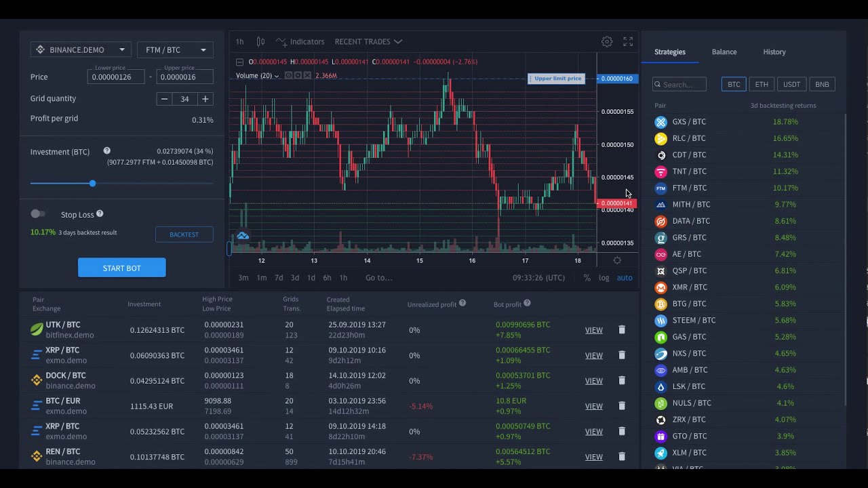Open the chart settings gear
The height and width of the screenshot is (488, 868).
pos(607,41)
